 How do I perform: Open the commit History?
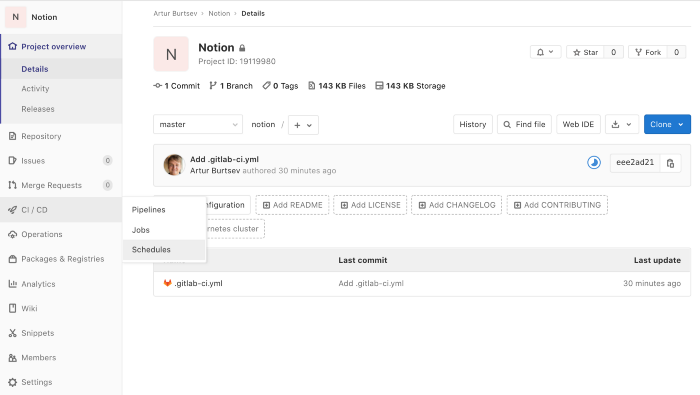click(473, 125)
